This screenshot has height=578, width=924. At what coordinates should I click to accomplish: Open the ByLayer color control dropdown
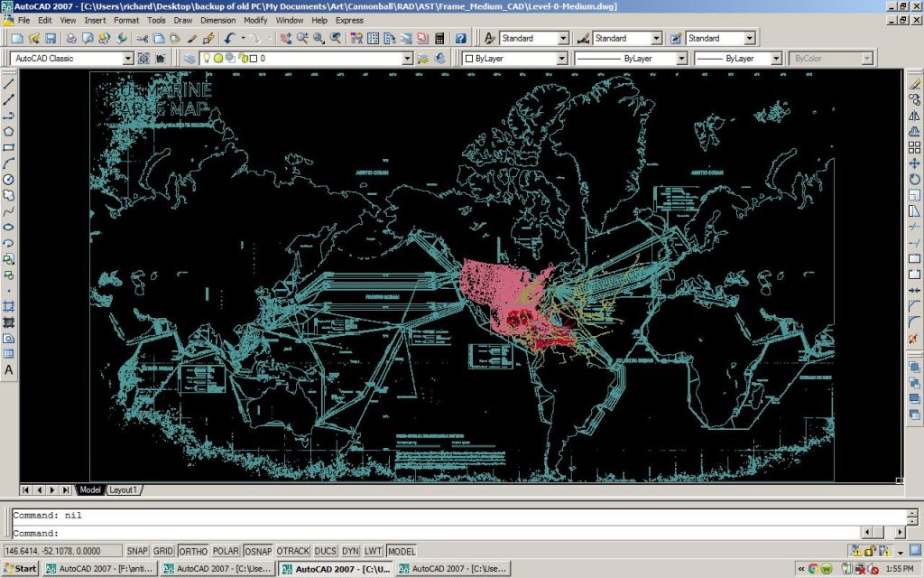tap(561, 59)
